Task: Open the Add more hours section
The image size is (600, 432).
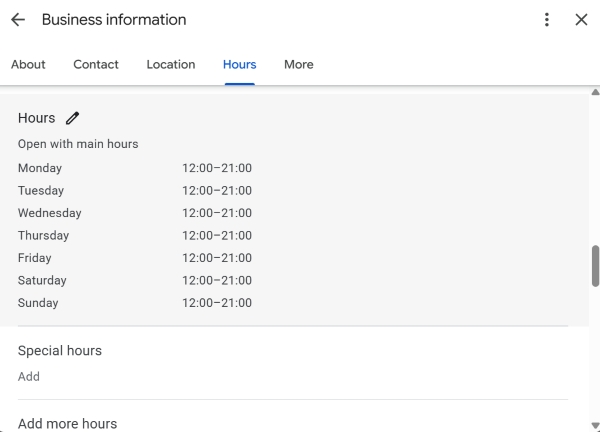Action: pos(67,424)
